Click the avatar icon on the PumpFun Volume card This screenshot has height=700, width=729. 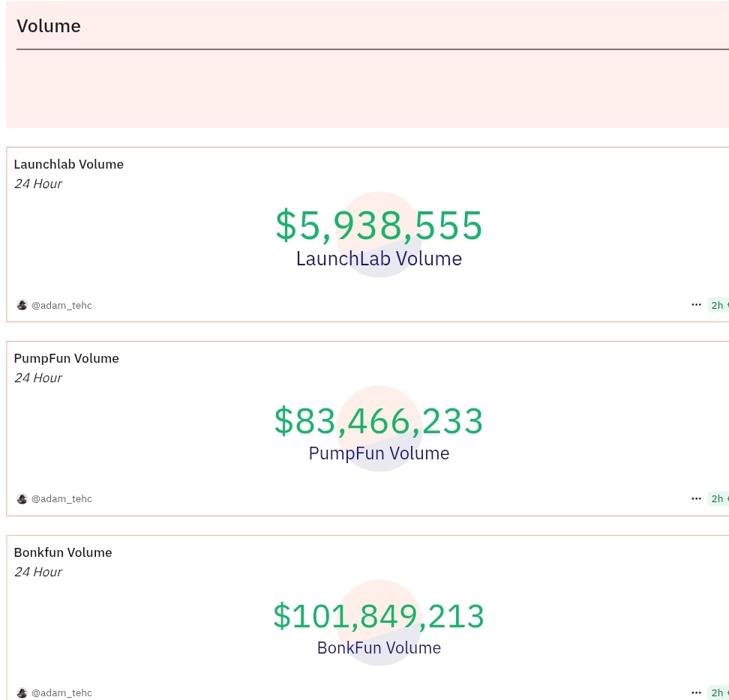tap(22, 498)
